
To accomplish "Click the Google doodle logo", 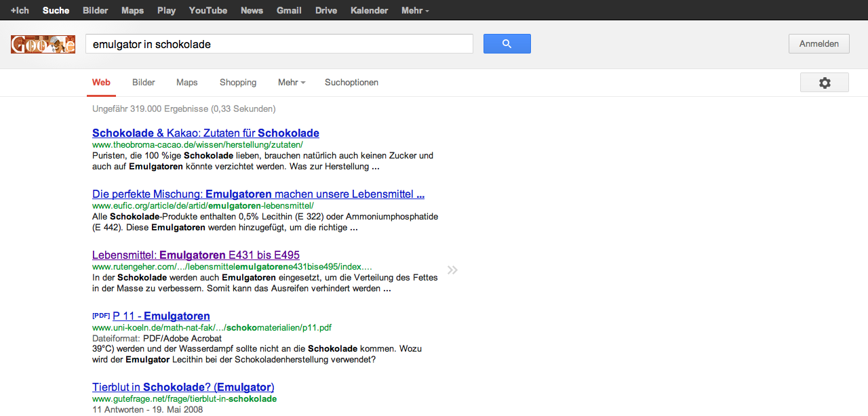I will [x=43, y=45].
